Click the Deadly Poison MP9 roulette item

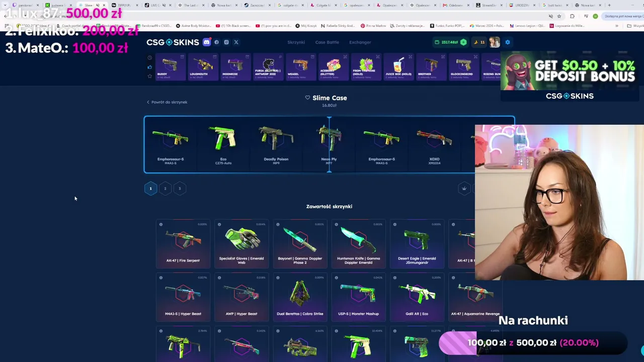(x=276, y=145)
